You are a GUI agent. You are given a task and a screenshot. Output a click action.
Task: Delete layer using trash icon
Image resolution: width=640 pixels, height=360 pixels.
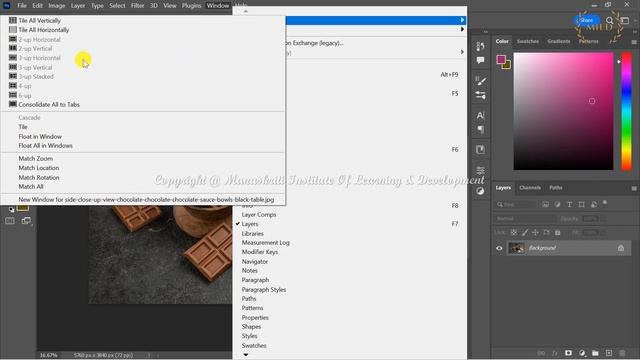click(622, 353)
